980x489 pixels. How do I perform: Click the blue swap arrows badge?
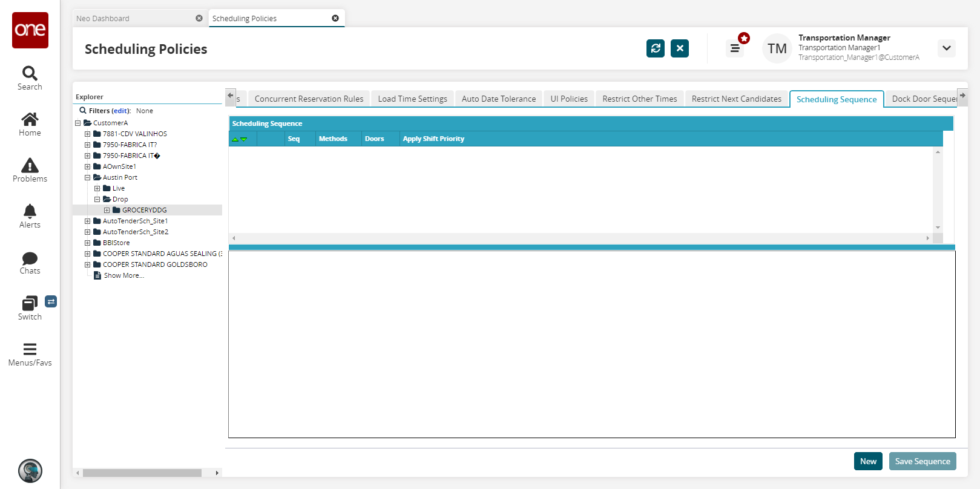(x=51, y=301)
